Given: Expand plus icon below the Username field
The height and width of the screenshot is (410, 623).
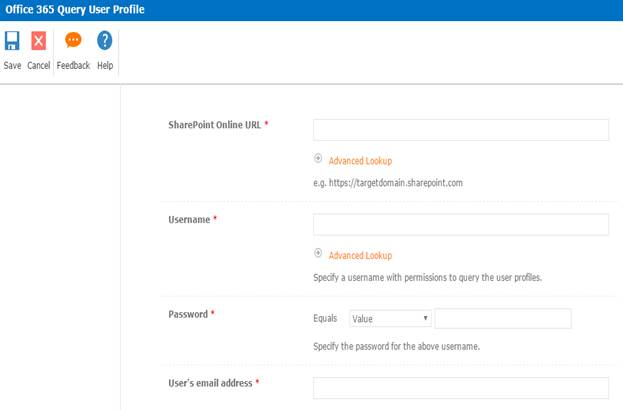Looking at the screenshot, I should click(318, 254).
